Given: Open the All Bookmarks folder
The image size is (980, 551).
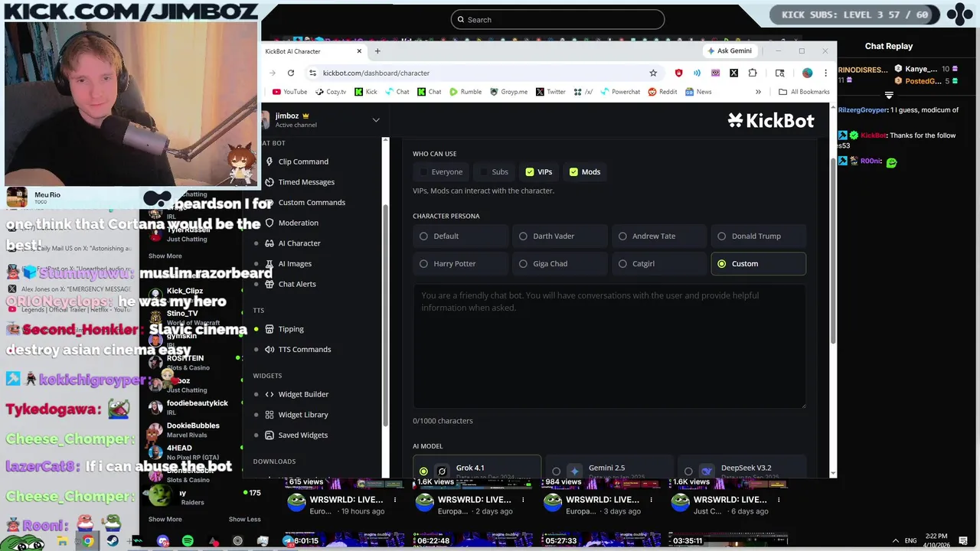Looking at the screenshot, I should click(x=804, y=92).
